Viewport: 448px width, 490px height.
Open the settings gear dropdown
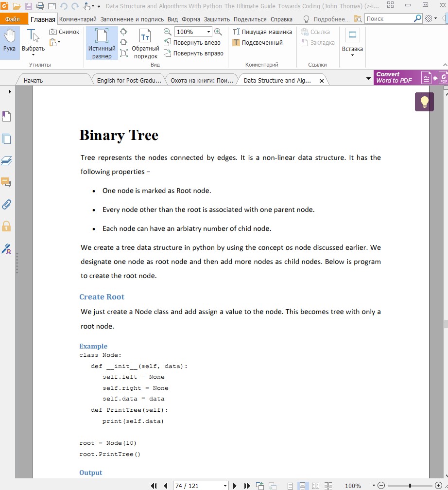tap(431, 18)
